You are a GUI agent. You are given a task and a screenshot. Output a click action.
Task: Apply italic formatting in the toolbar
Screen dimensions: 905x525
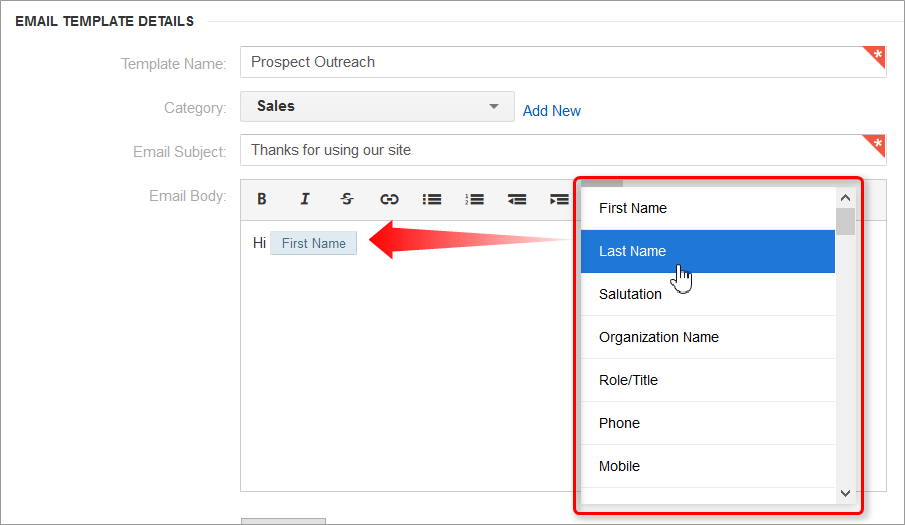[305, 199]
